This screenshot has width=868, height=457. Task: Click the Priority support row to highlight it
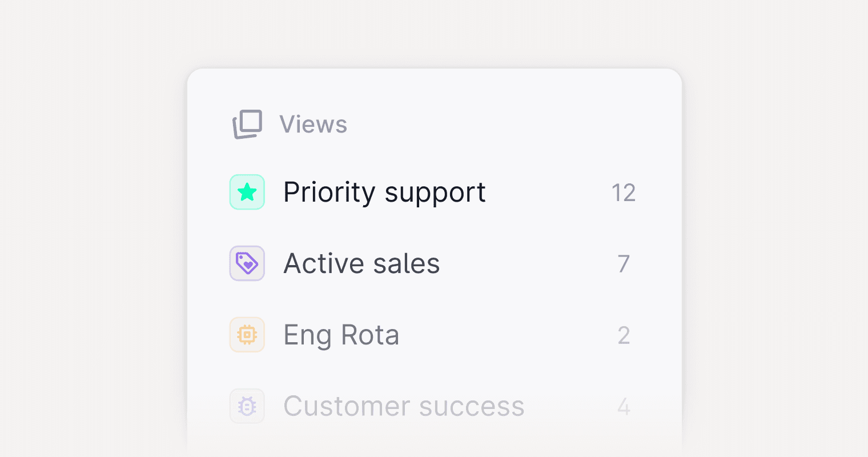pos(384,192)
